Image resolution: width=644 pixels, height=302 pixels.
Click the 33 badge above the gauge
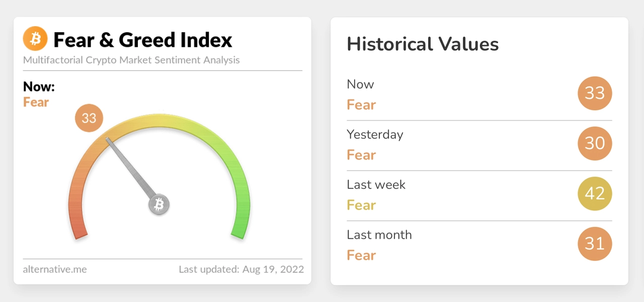89,119
